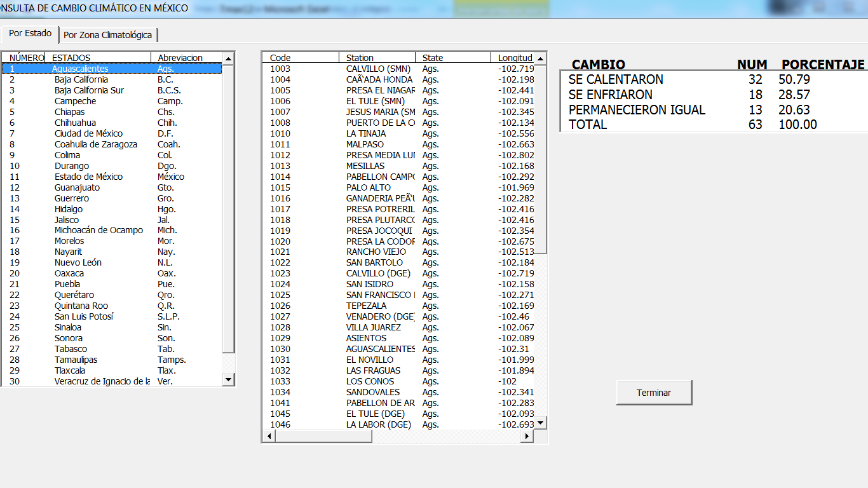Click the ESTADOS column header
Screen dimensions: 868x488
(71, 58)
